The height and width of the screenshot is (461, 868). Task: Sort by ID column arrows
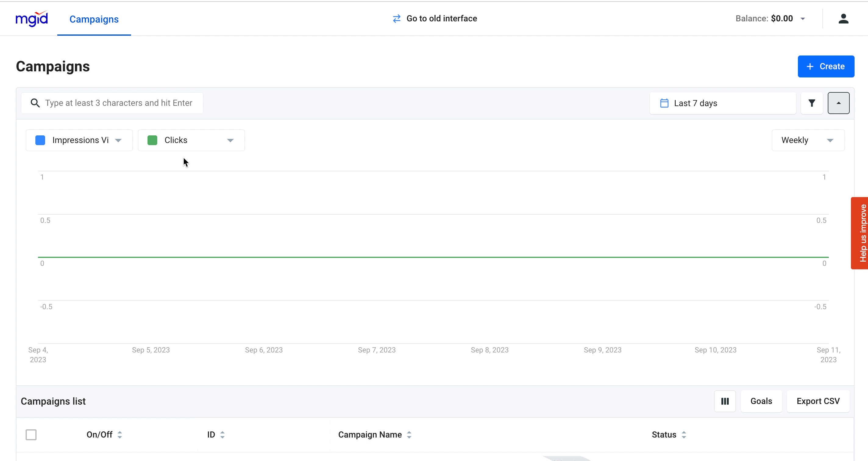coord(222,435)
